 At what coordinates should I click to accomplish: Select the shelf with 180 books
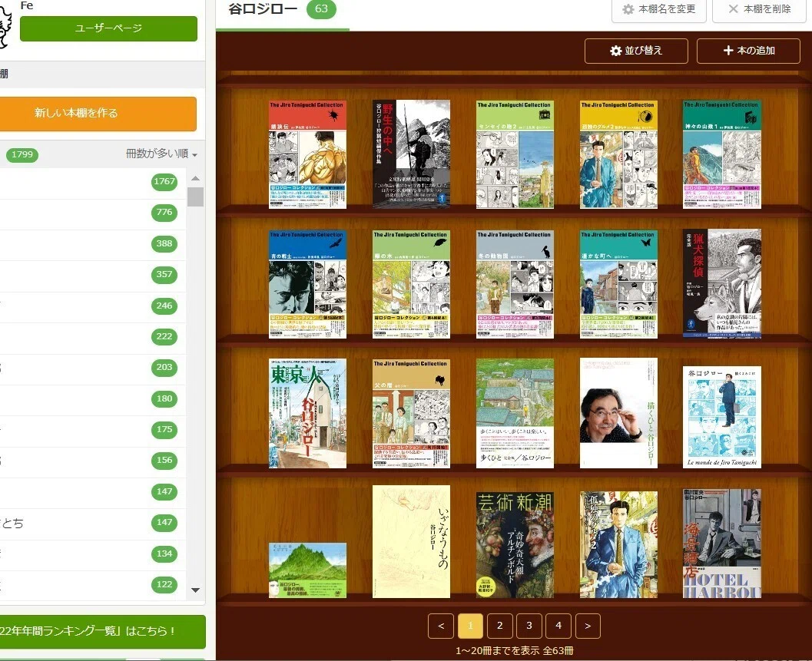[x=93, y=399]
